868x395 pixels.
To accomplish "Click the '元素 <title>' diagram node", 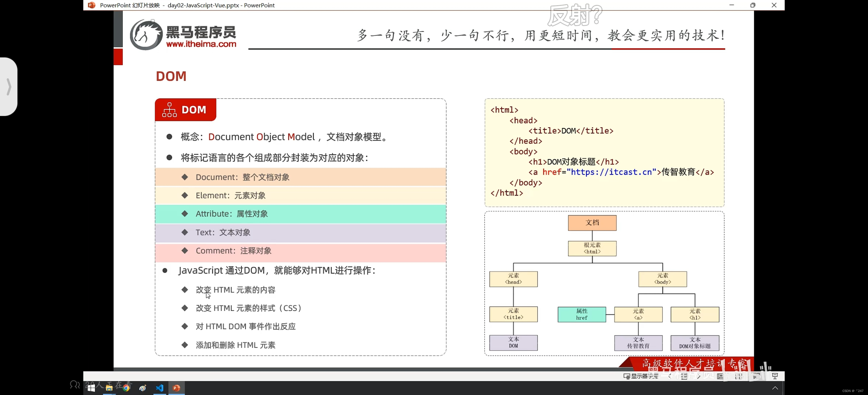I will click(x=513, y=314).
